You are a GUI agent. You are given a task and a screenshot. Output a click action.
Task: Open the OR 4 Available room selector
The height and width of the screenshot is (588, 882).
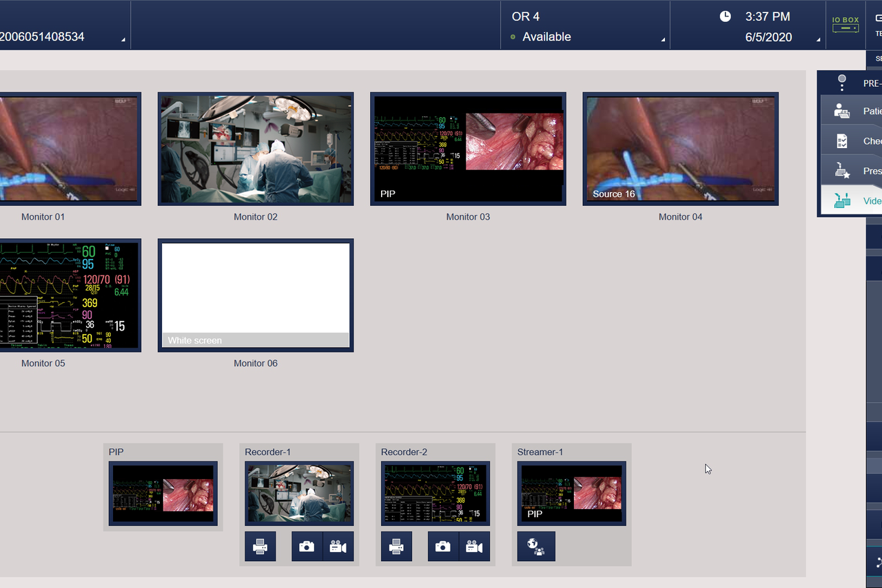tap(585, 26)
